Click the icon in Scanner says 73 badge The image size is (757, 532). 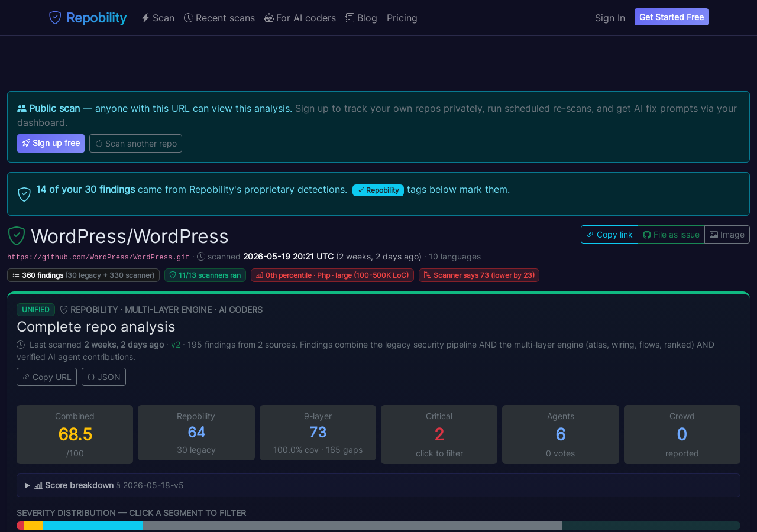pos(428,275)
